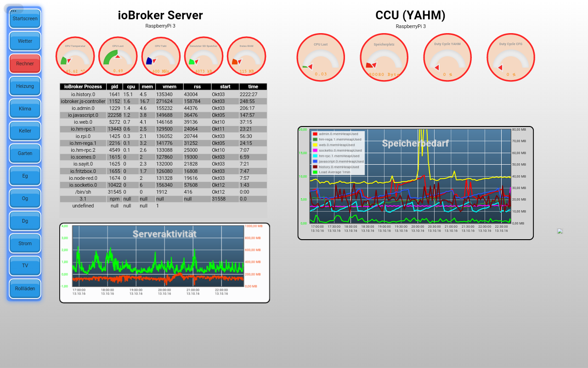Go to the Garten view
Screen dimensions: 588x368
pos(25,154)
